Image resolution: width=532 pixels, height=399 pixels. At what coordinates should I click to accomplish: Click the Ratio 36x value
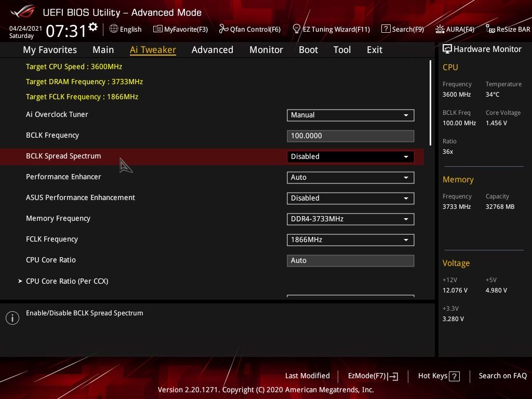point(448,152)
